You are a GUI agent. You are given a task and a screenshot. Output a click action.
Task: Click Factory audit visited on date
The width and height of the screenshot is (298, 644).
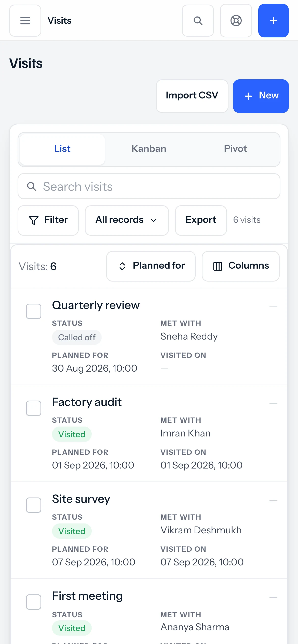[201, 465]
